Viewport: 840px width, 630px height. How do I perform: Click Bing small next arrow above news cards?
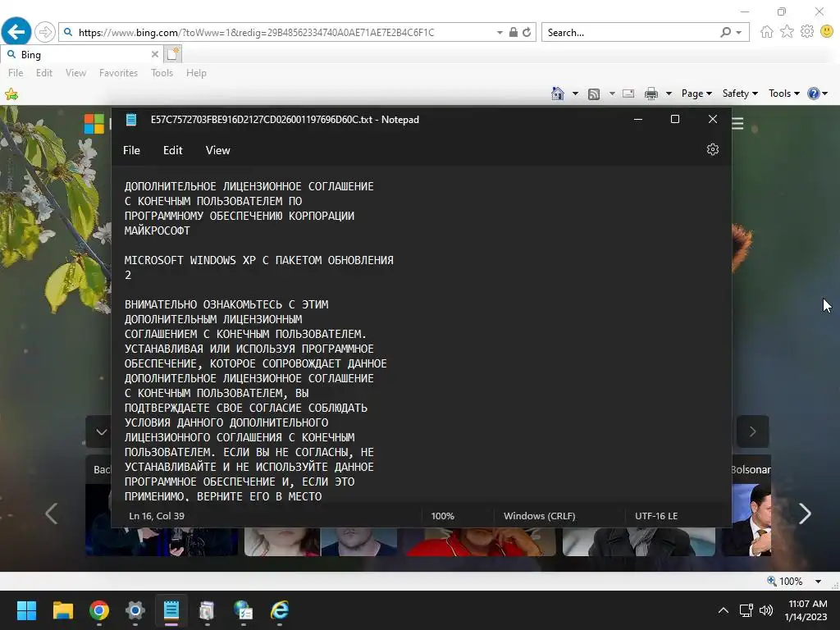[x=753, y=431]
